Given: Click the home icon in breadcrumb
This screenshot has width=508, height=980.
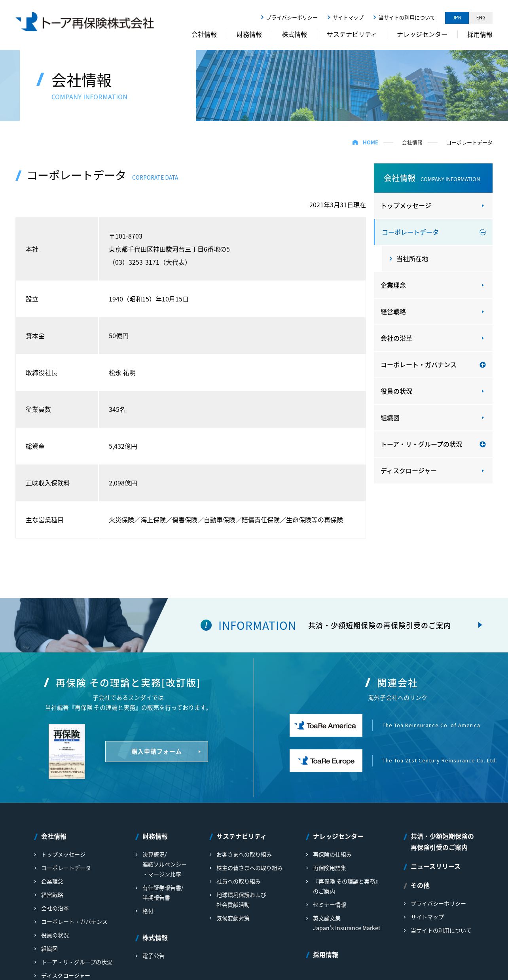Looking at the screenshot, I should 355,142.
